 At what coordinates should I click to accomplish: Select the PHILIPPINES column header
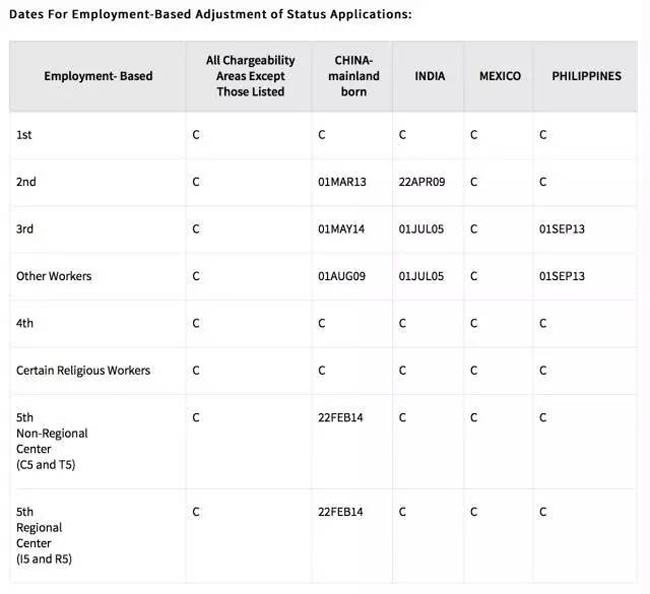[x=586, y=76]
